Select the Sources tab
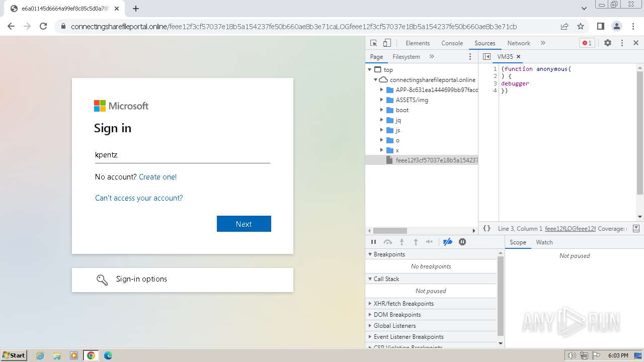The width and height of the screenshot is (644, 362). pos(485,43)
